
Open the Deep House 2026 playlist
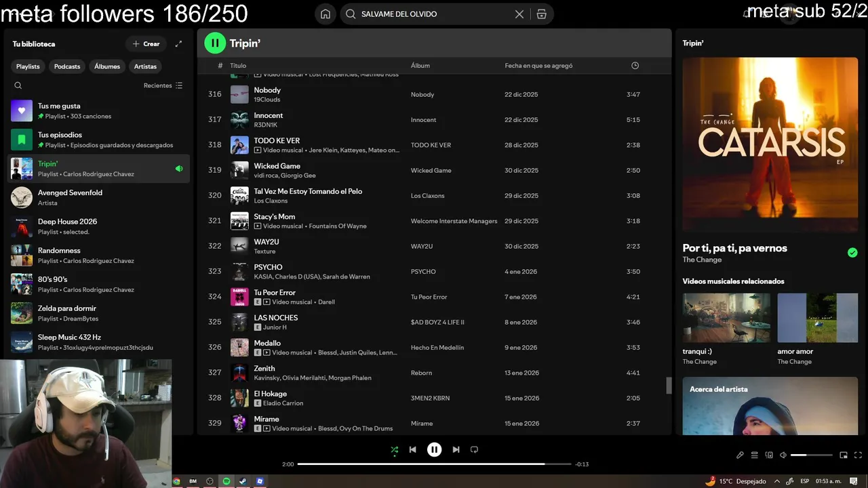click(98, 226)
